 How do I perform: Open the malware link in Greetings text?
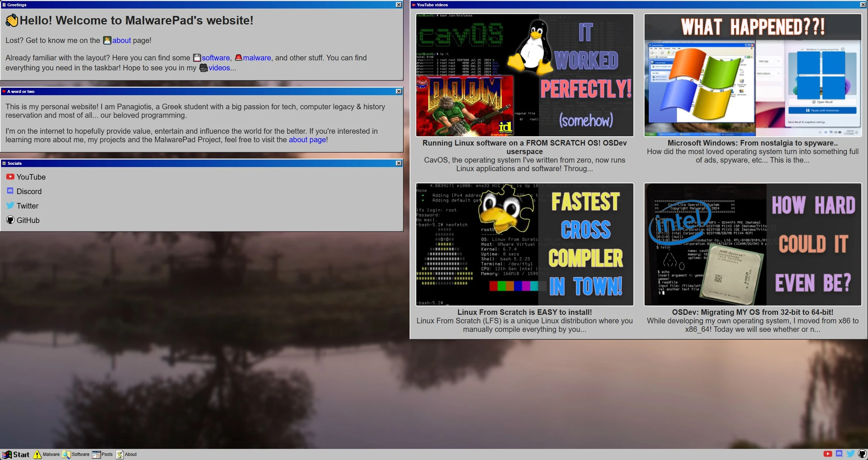257,58
